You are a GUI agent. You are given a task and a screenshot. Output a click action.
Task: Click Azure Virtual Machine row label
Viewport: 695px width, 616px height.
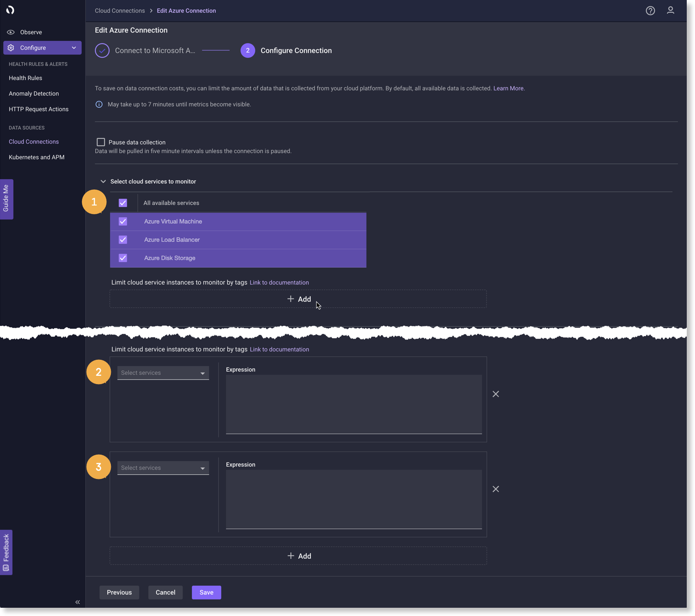pos(173,221)
